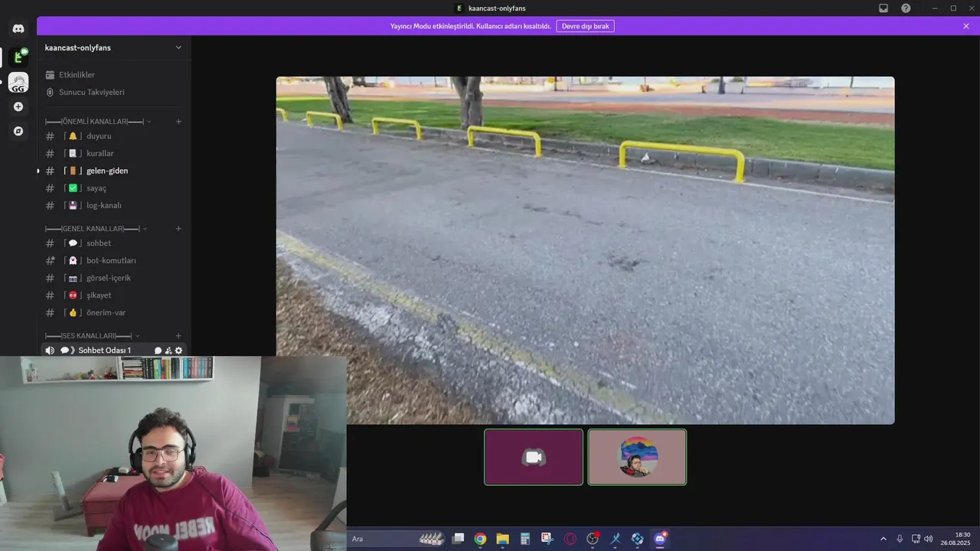The image size is (980, 551).
Task: Open network settings from the system tray
Action: pyautogui.click(x=916, y=539)
